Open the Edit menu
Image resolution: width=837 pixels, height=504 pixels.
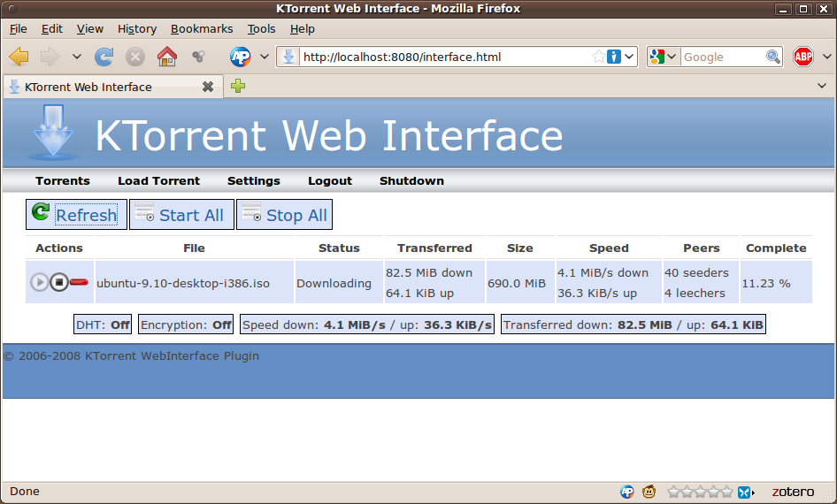click(52, 29)
